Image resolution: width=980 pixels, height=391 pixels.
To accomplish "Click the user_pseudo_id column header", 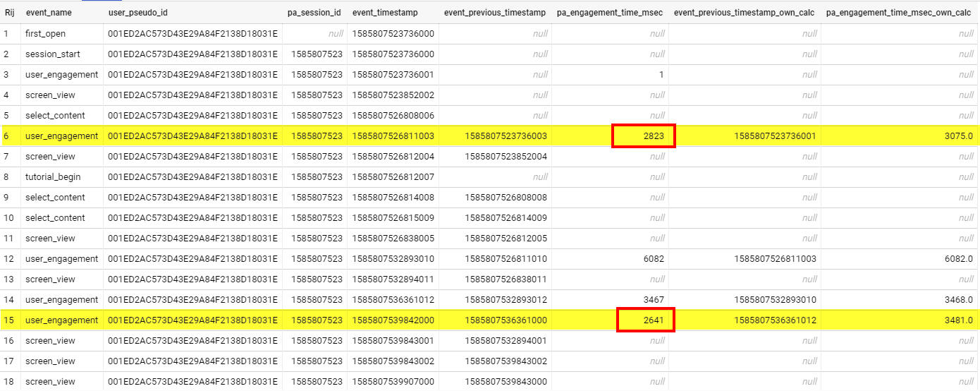I will pos(138,13).
